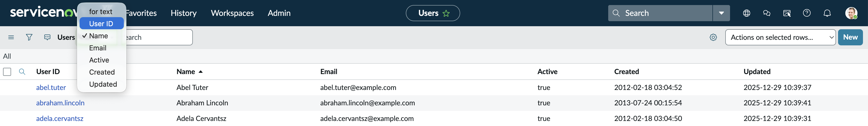Expand the global search options dropdown arrow
Viewport: 868px width, 126px height.
(x=721, y=13)
